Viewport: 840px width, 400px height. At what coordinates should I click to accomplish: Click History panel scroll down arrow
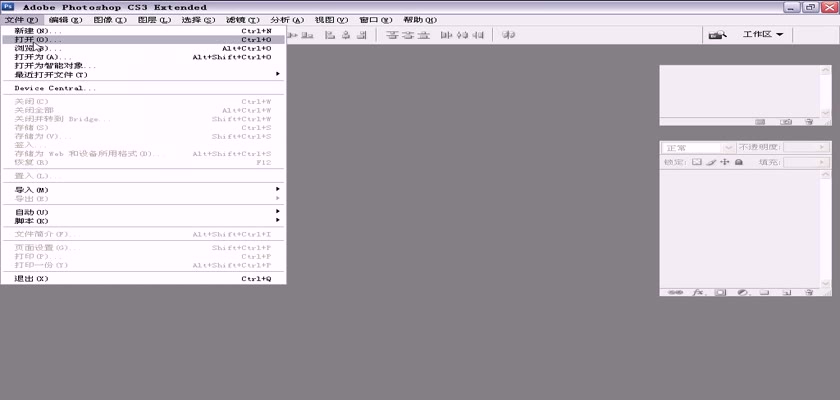(825, 112)
